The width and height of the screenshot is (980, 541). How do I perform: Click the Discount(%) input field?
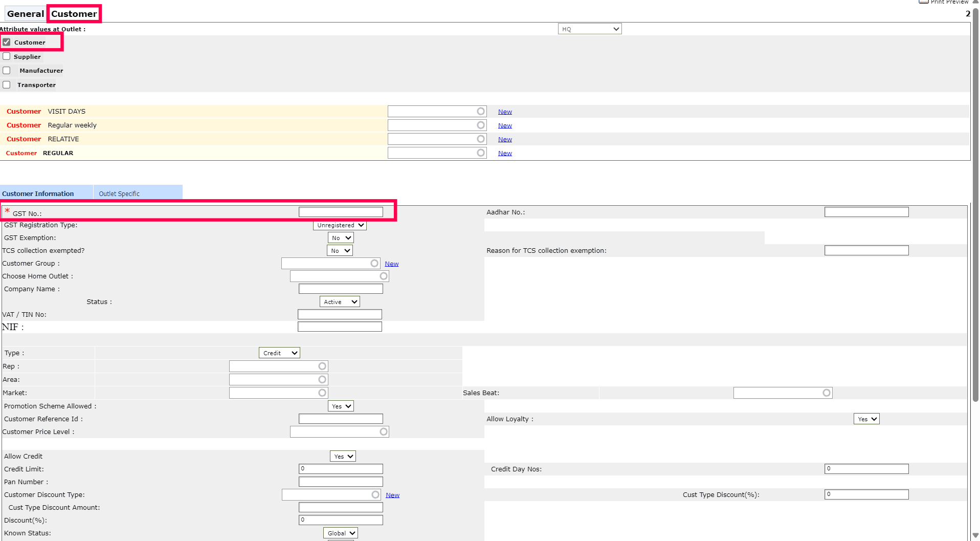[341, 520]
